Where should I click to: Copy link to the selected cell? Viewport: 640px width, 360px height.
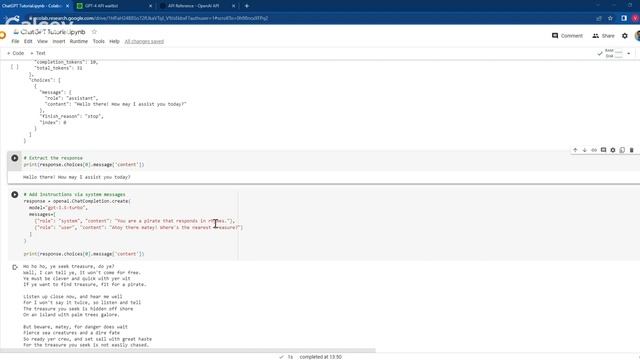(594, 150)
